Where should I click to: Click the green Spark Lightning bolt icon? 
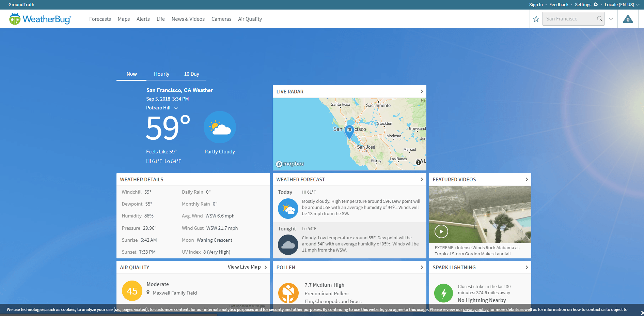pyautogui.click(x=443, y=293)
